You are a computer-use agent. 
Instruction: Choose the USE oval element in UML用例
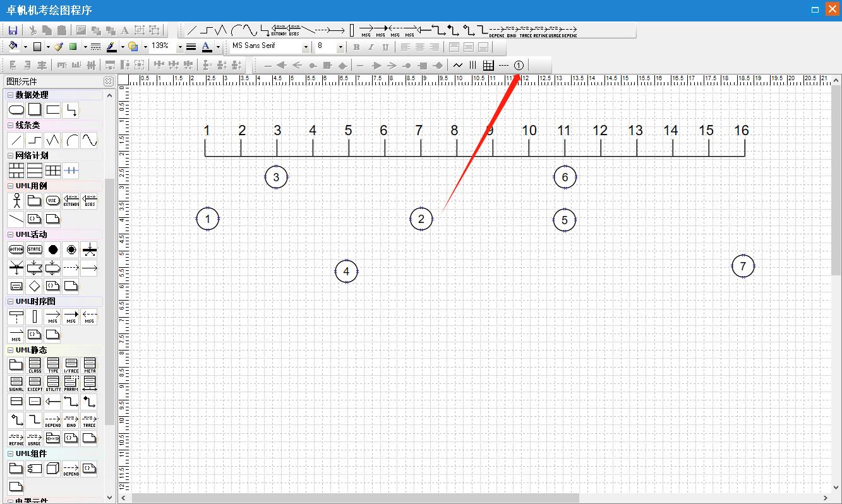point(53,200)
